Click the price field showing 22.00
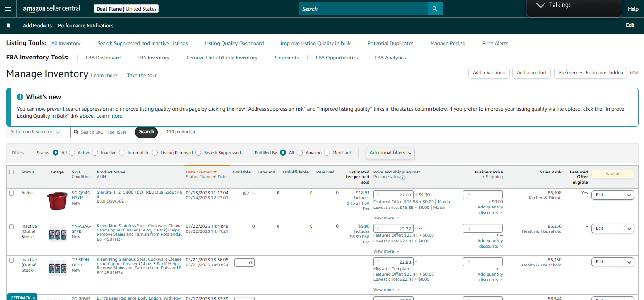644x300 pixels. [x=393, y=195]
